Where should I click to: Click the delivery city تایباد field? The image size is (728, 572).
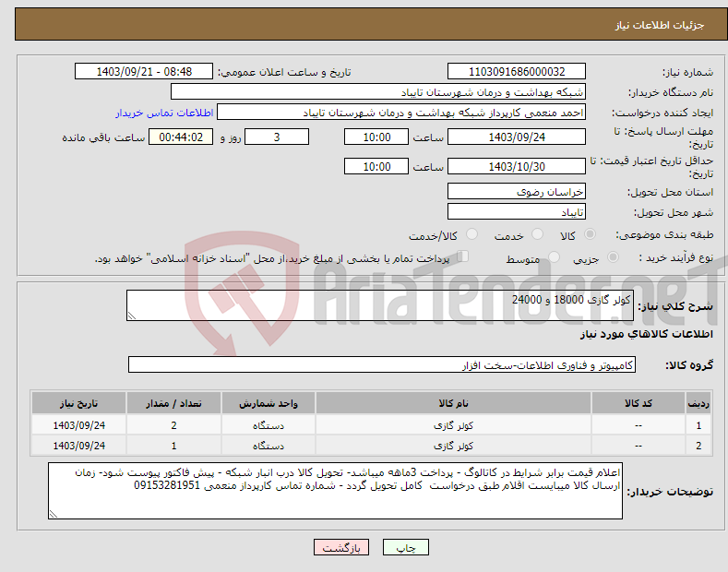(x=517, y=211)
